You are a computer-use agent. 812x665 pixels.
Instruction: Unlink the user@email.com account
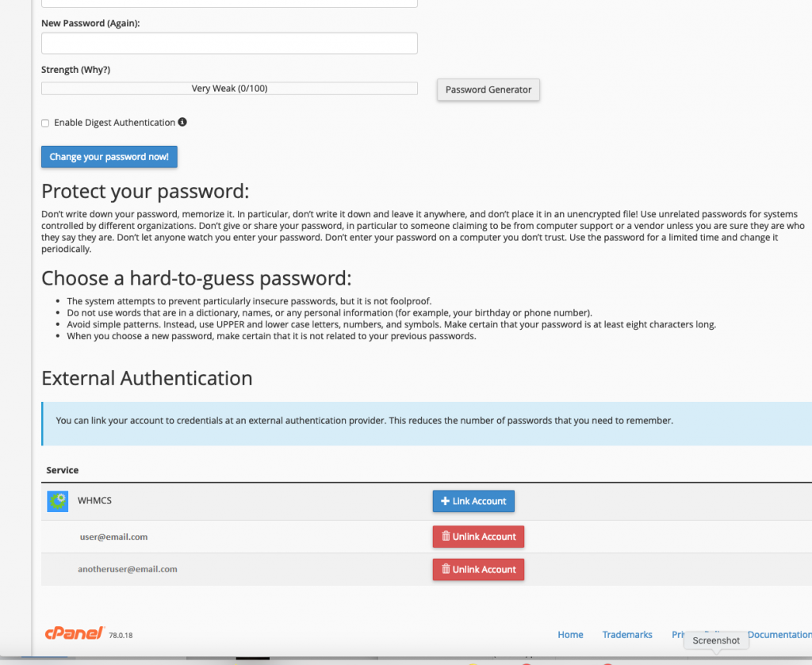coord(478,537)
